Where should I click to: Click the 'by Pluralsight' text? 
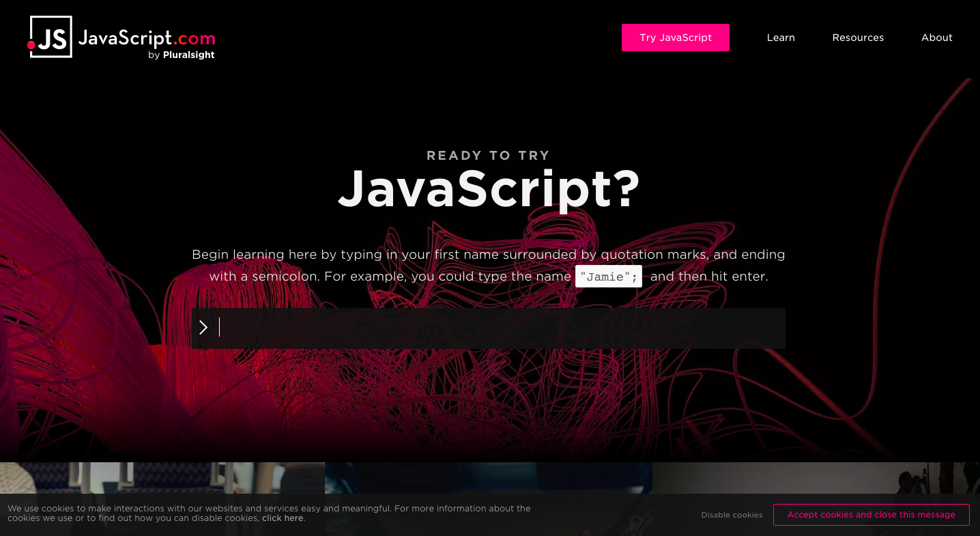tap(181, 55)
